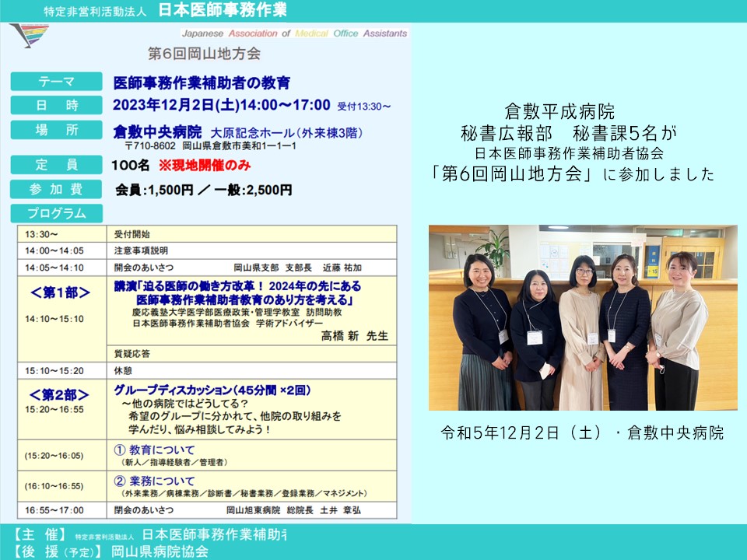
Task: Click the 'グループディスカッション(45分間 ×2回)' title
Action: 212,390
